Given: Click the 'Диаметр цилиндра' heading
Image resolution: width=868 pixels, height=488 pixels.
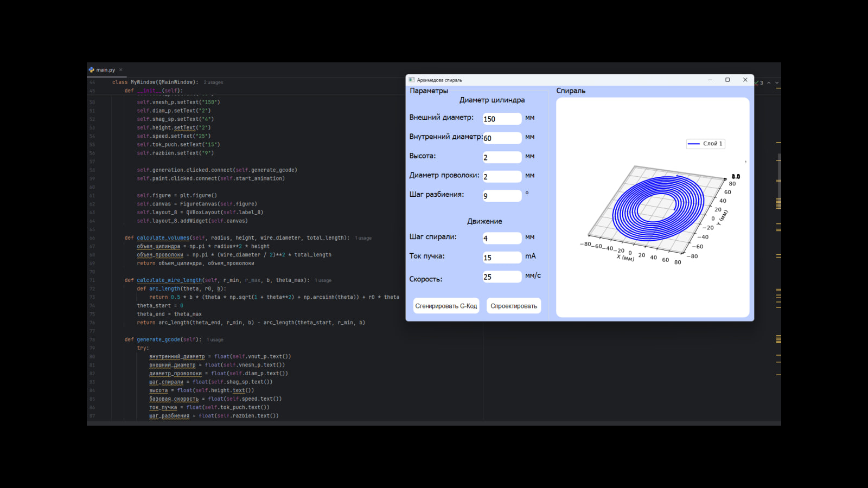Looking at the screenshot, I should [x=492, y=100].
